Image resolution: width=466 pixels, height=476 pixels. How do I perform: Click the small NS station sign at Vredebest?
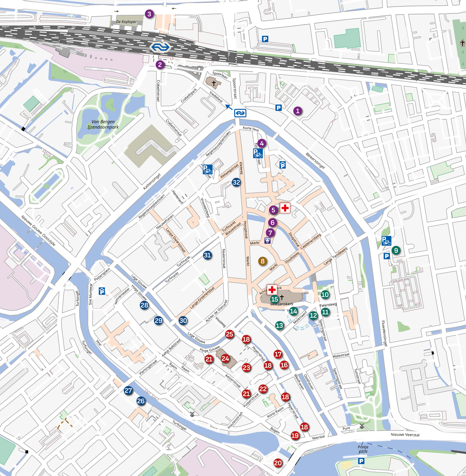[x=240, y=113]
